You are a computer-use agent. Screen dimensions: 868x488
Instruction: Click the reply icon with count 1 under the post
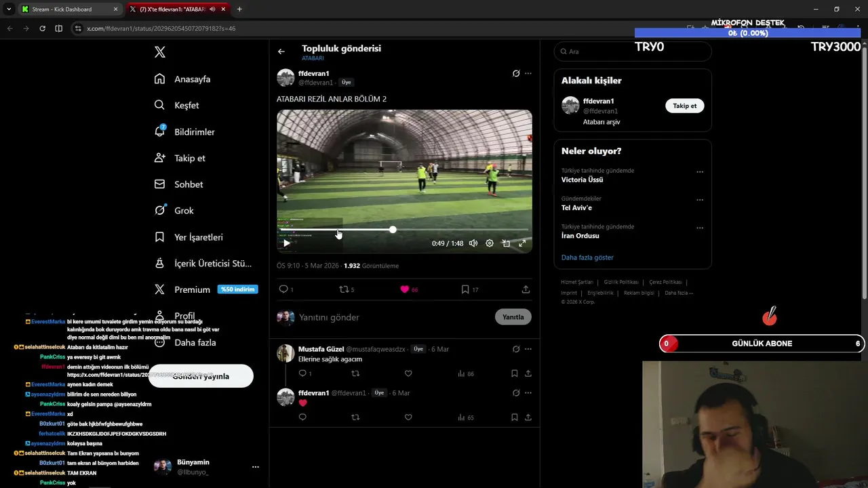[x=286, y=289]
